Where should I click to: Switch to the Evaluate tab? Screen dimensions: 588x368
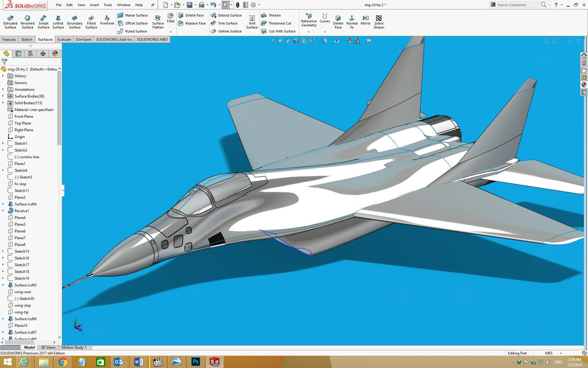(x=64, y=39)
